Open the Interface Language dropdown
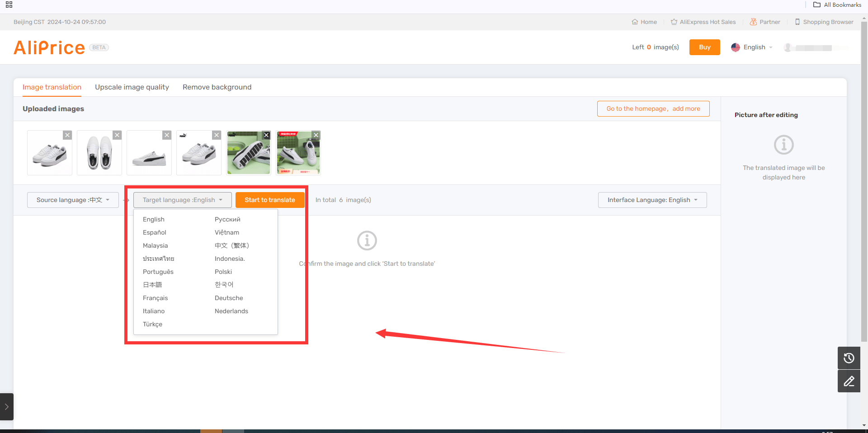This screenshot has width=868, height=433. point(652,200)
